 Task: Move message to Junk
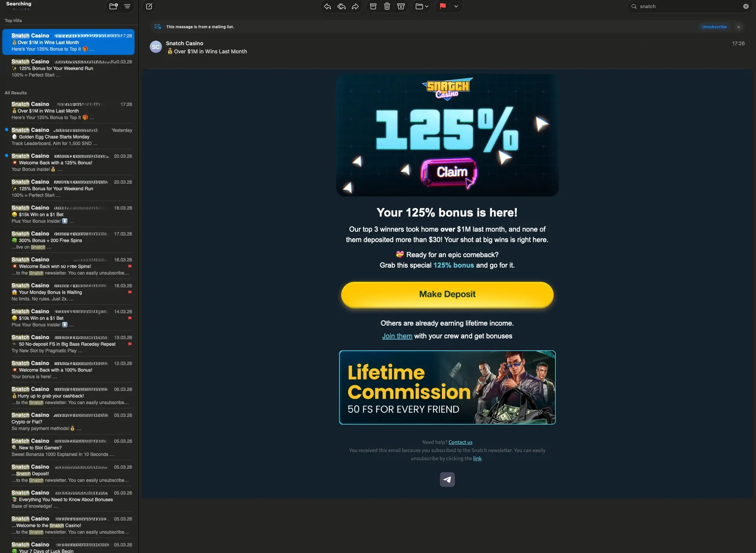tap(401, 6)
